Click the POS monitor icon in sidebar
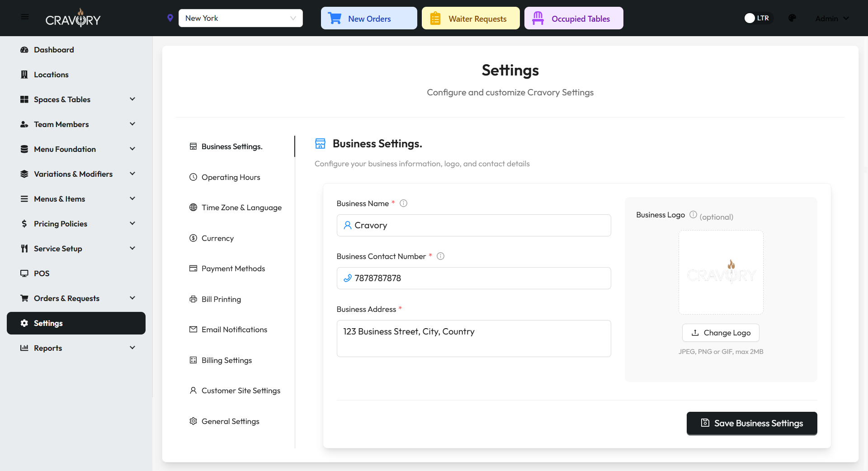Screen dimensions: 868x471 pos(24,273)
